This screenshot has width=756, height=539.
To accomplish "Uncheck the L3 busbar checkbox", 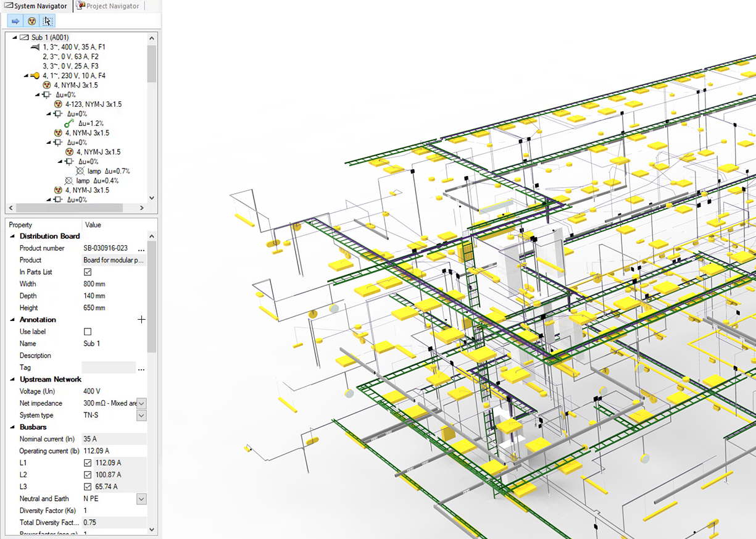I will [88, 487].
